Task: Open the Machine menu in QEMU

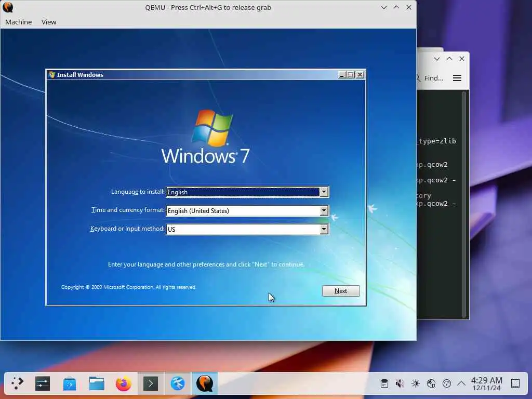Action: click(x=18, y=22)
